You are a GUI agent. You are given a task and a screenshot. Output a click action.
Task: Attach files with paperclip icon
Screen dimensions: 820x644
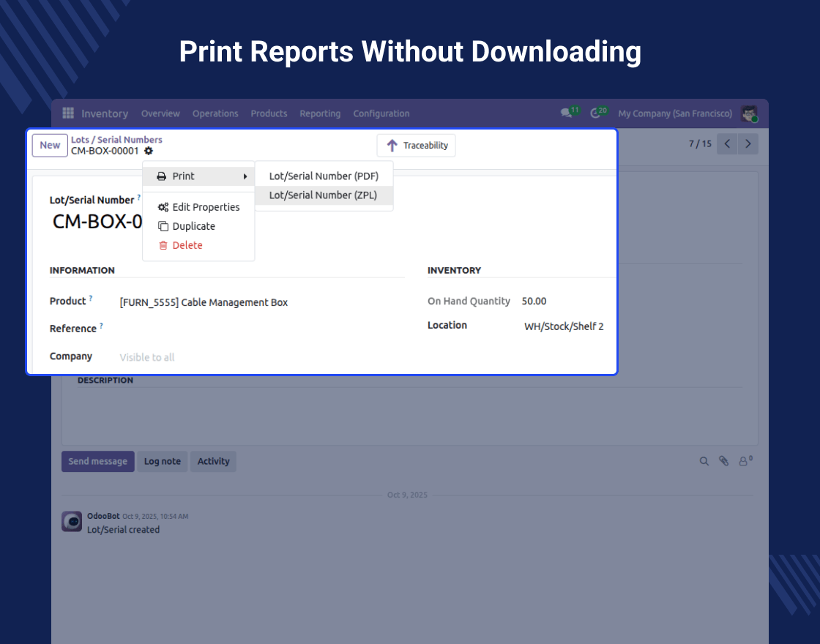tap(723, 461)
